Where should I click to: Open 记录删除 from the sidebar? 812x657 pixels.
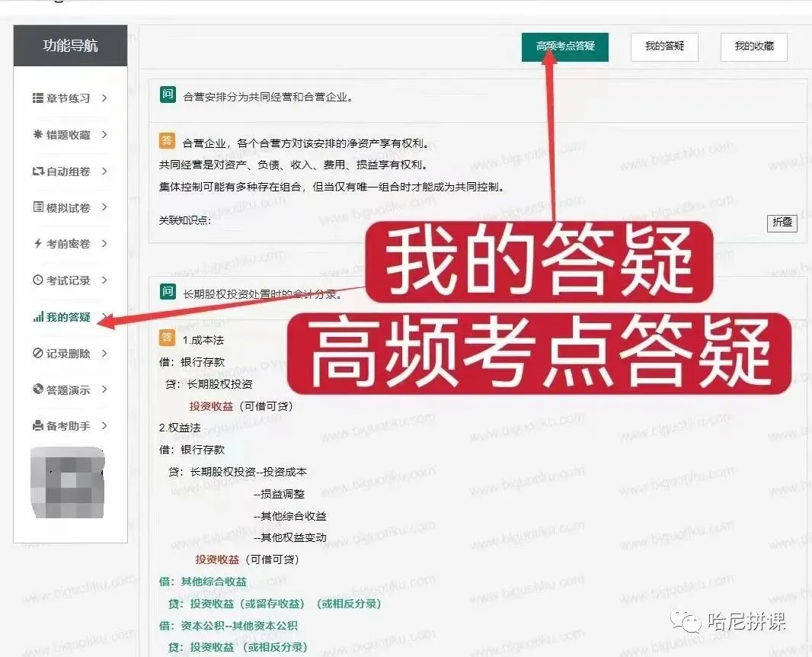pyautogui.click(x=68, y=354)
